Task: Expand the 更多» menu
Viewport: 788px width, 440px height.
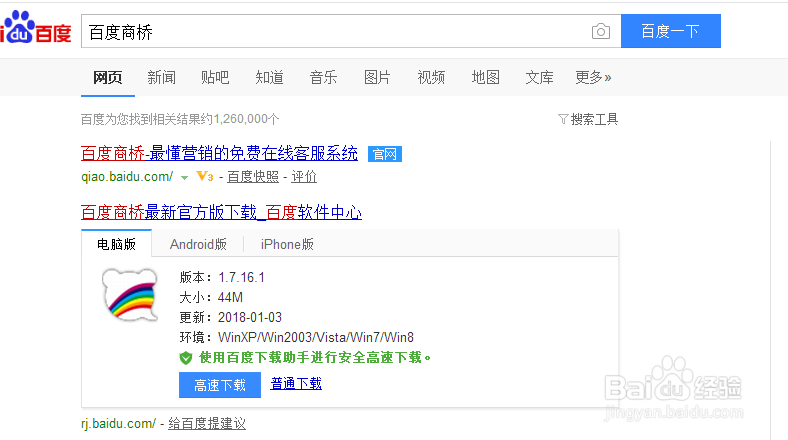Action: pyautogui.click(x=593, y=77)
